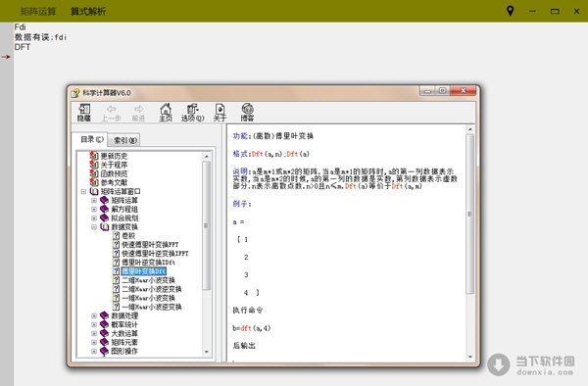The image size is (588, 386).
Task: Click the 隐藏 (Hide) toolbar icon
Action: [x=84, y=113]
